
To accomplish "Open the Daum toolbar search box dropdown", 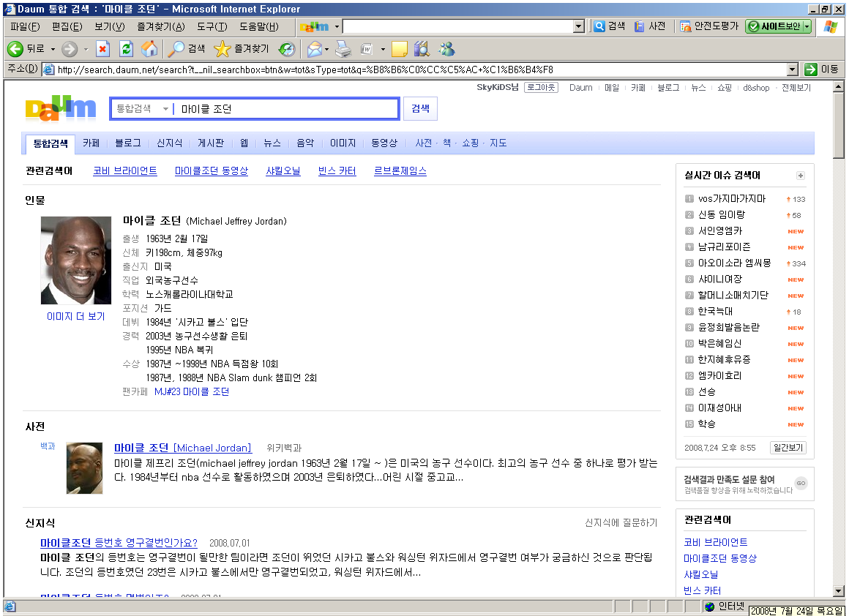I will point(579,26).
